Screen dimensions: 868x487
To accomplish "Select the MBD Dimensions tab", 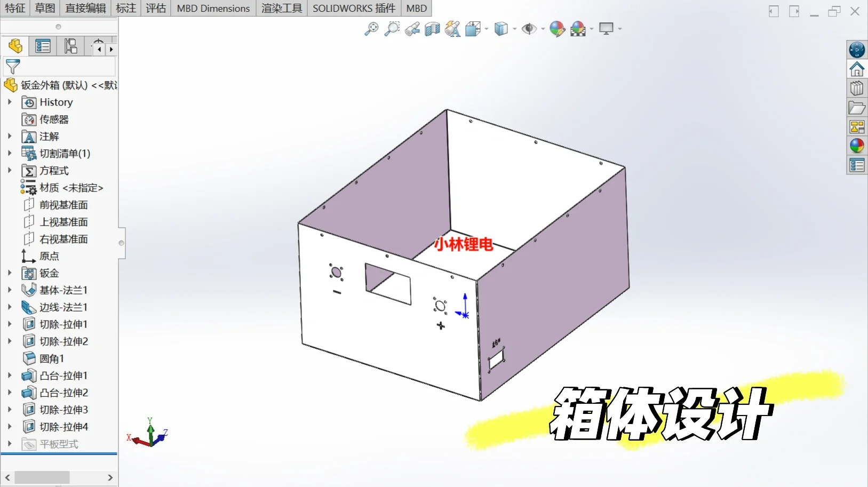I will 213,9.
